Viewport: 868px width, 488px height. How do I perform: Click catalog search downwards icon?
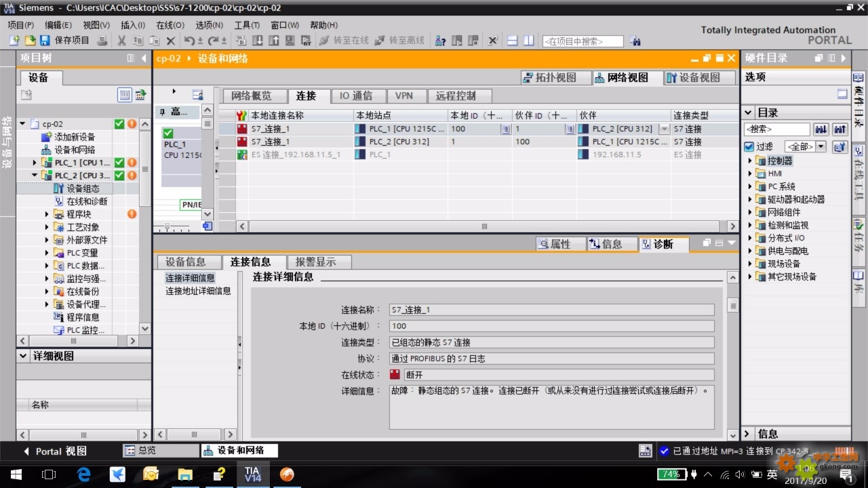point(821,129)
